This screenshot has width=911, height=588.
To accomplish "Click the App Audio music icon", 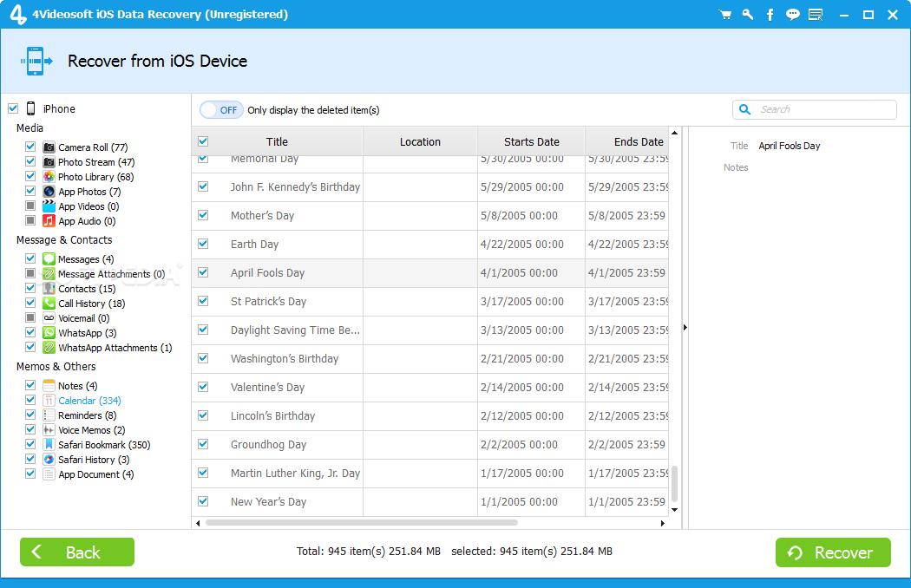I will (x=49, y=221).
